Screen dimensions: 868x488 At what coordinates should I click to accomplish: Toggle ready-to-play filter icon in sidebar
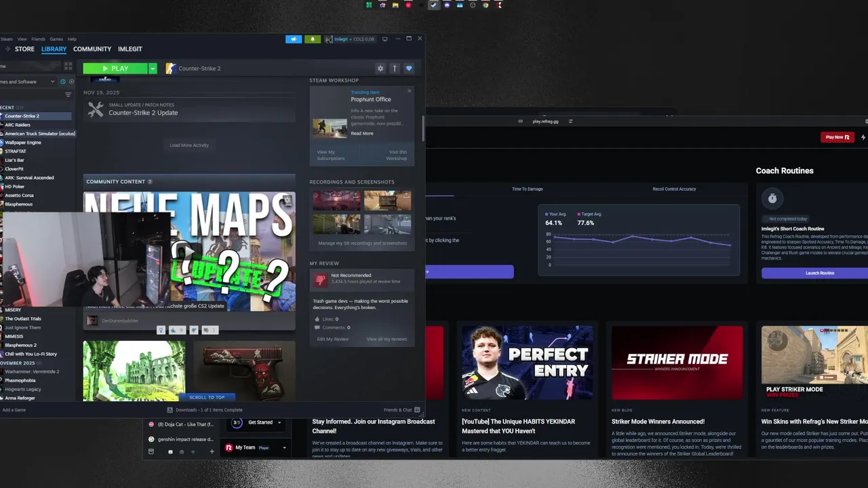pyautogui.click(x=71, y=82)
